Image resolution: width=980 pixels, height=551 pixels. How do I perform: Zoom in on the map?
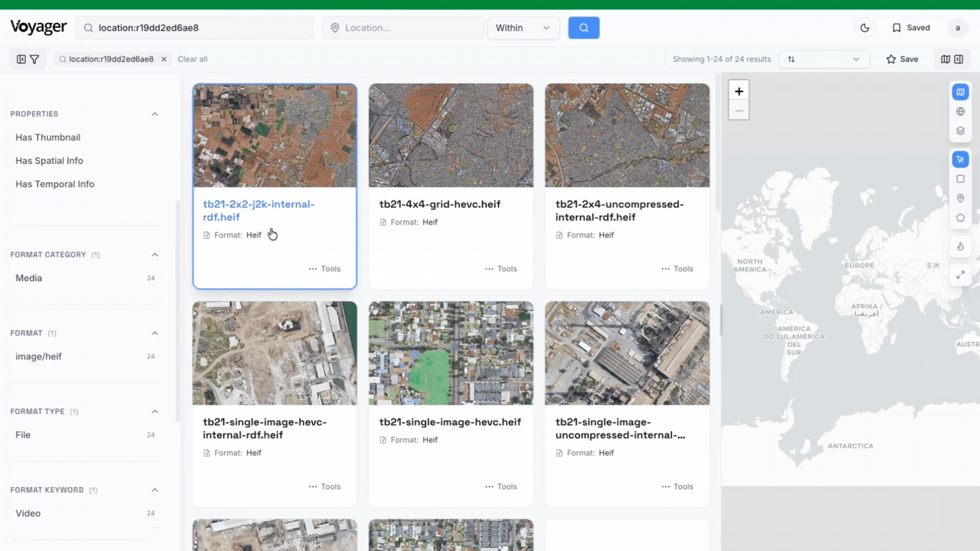(x=739, y=91)
